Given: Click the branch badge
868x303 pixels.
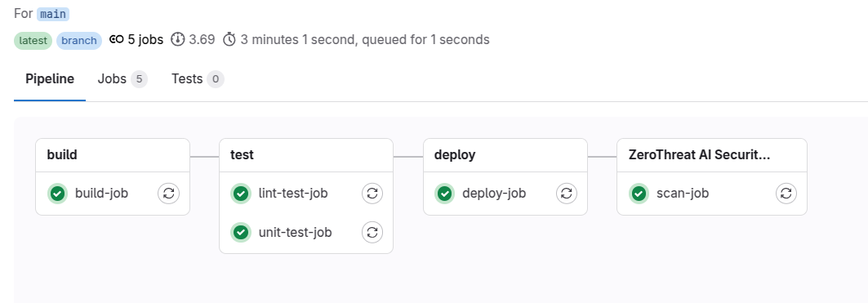Looking at the screenshot, I should tap(79, 41).
